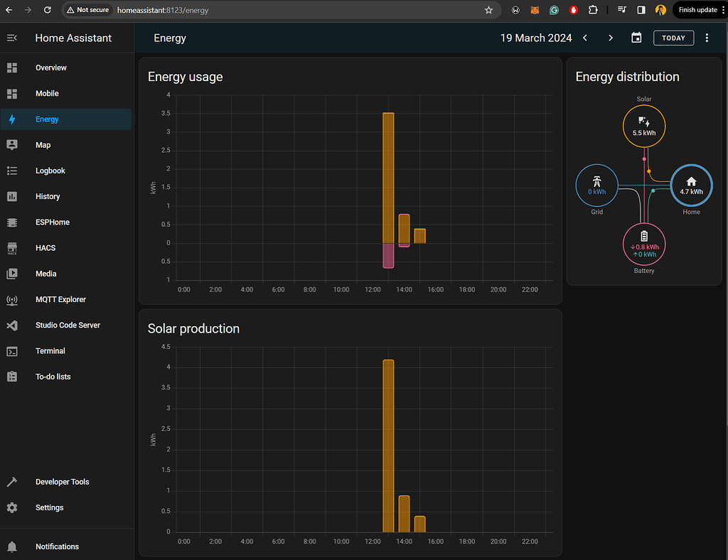Screen dimensions: 728x560
Task: Click the pink battery bar in Energy usage
Action: click(x=388, y=256)
